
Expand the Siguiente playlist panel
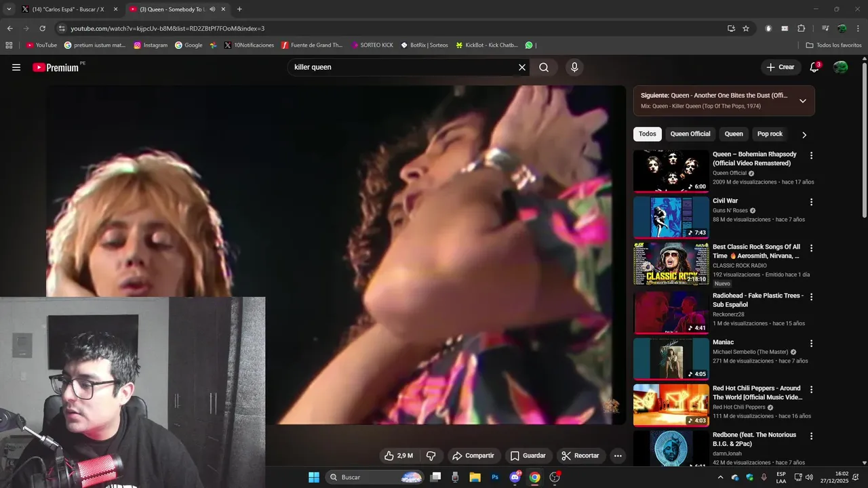click(x=803, y=101)
